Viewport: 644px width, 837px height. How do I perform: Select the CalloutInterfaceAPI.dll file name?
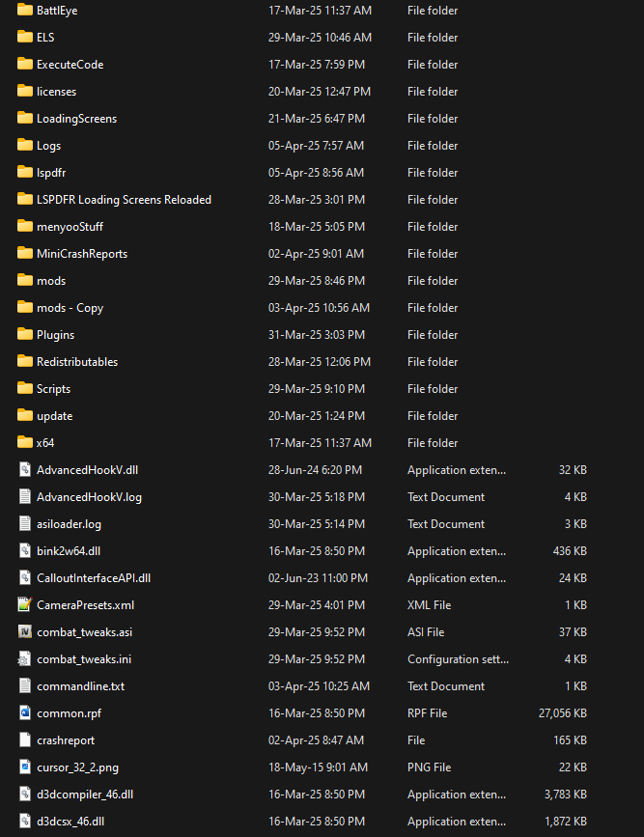[x=94, y=578]
